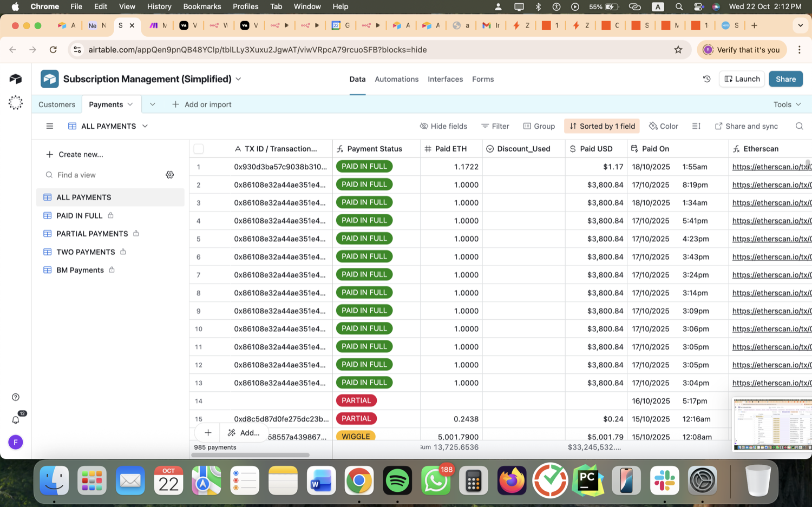Open the purple F account avatar
812x507 pixels.
click(x=16, y=442)
